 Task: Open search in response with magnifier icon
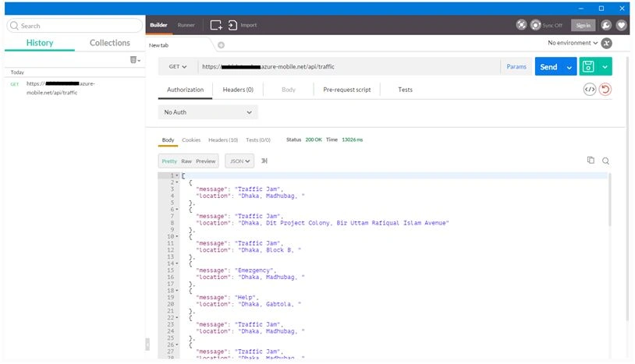(605, 161)
